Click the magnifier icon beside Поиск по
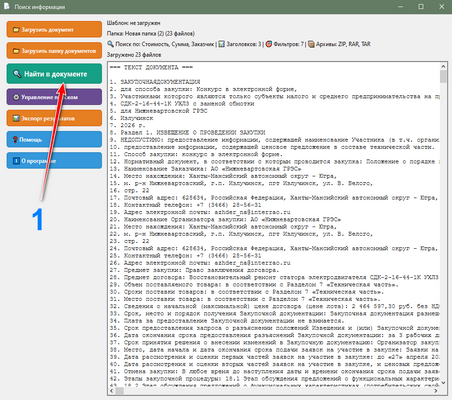452x400 pixels. [x=110, y=44]
